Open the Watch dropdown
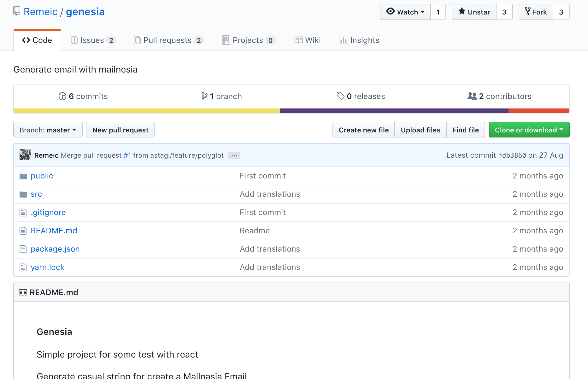 (405, 12)
